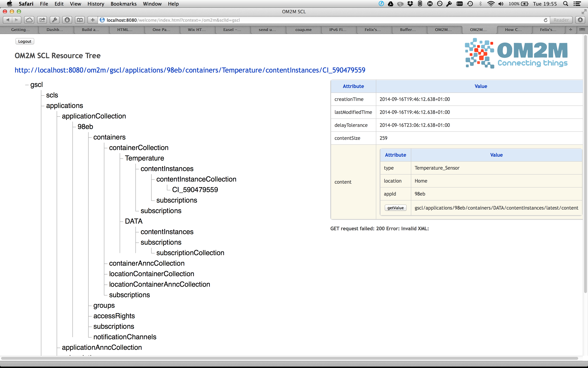Select the applicationAnncCollection tree item
The width and height of the screenshot is (588, 368).
pyautogui.click(x=102, y=347)
